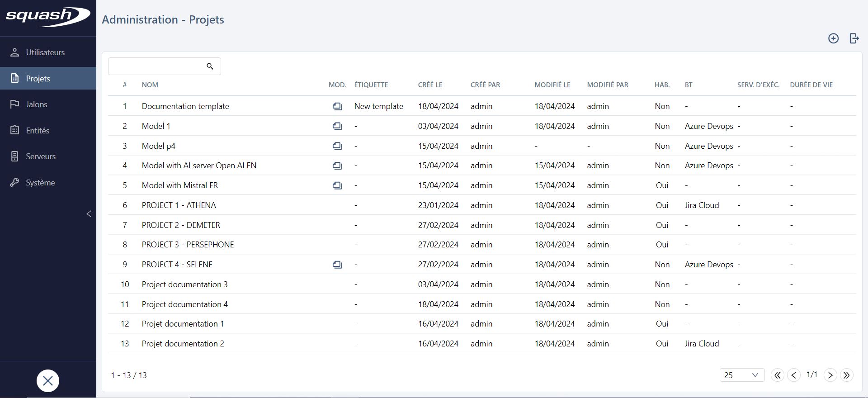Open the Système settings menu

click(40, 183)
